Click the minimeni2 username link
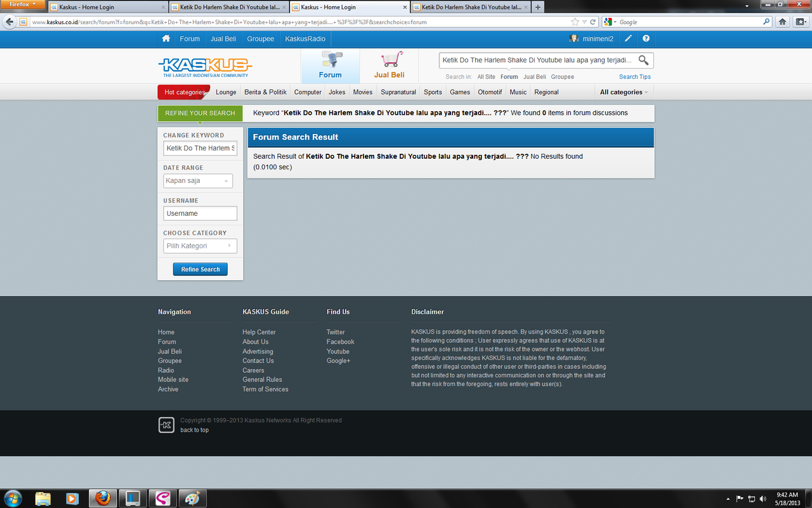 click(598, 39)
